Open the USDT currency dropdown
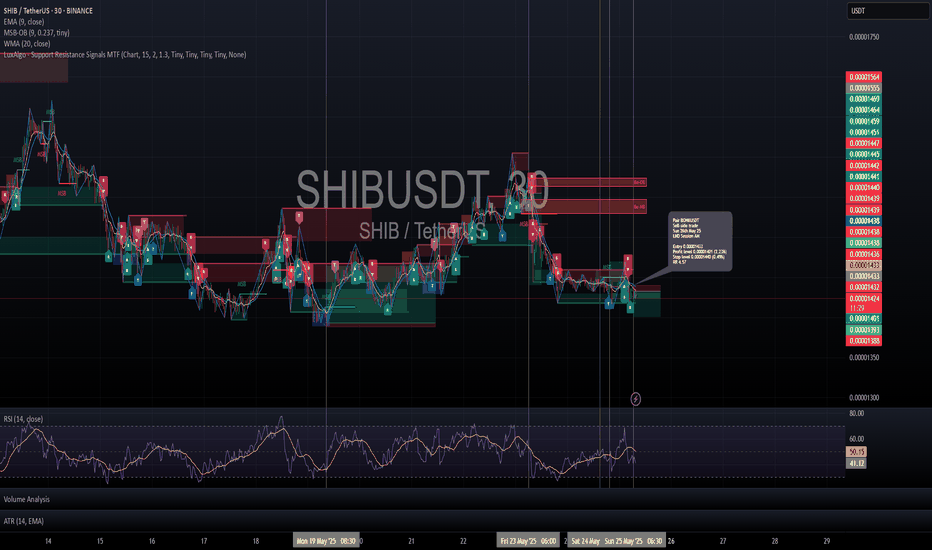Screen dimensions: 932x550 (x=888, y=11)
